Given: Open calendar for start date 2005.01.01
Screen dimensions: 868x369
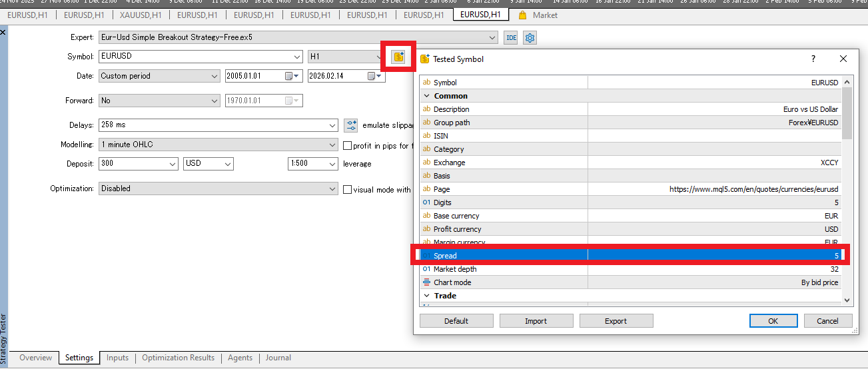Looking at the screenshot, I should pyautogui.click(x=292, y=76).
